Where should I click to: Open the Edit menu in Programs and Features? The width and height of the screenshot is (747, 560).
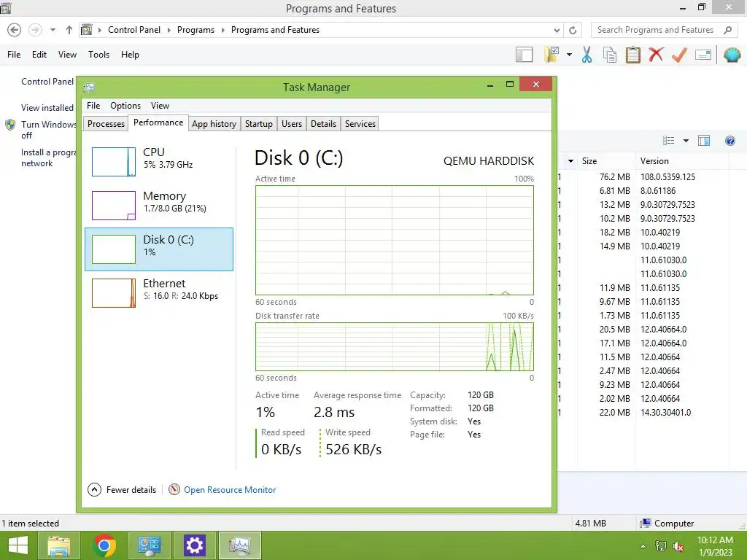39,55
